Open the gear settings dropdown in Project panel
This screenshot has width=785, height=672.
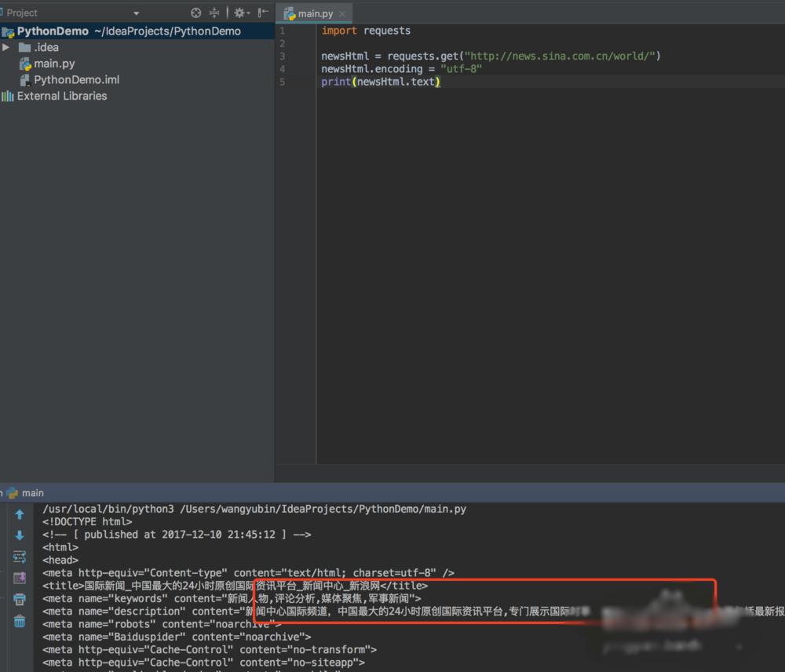(x=241, y=13)
